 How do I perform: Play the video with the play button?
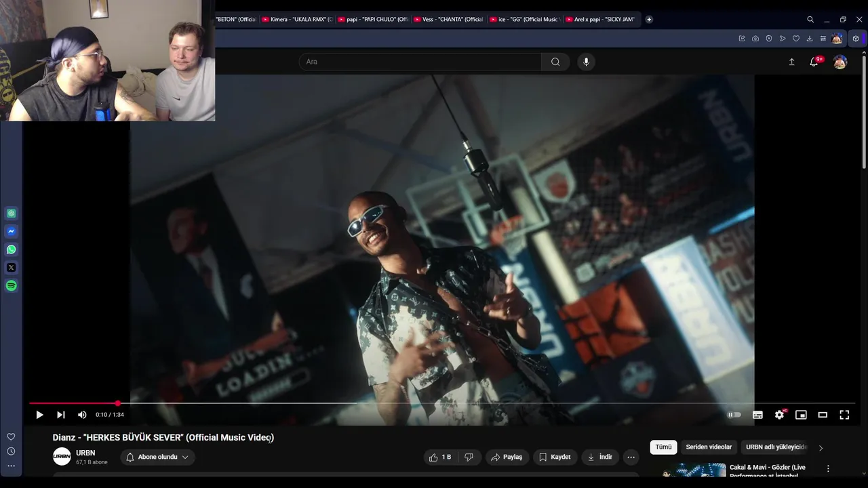(39, 415)
